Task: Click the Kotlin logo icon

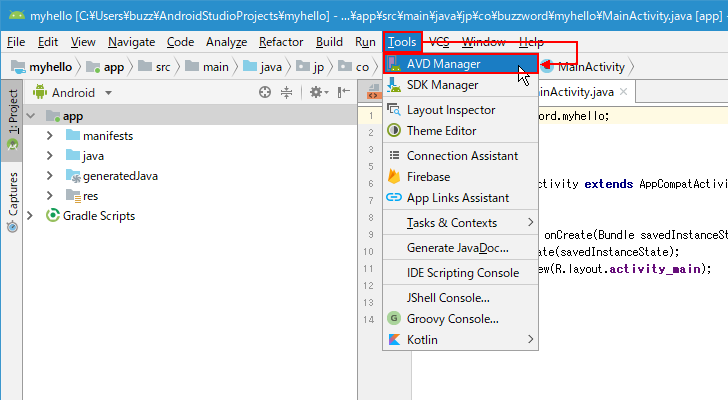Action: coord(394,340)
